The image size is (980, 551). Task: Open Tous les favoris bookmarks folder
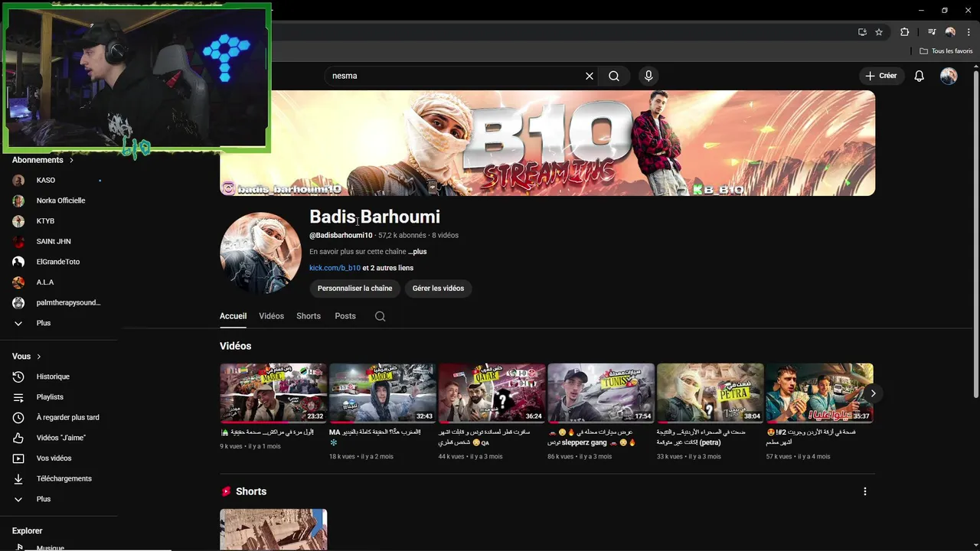click(946, 51)
